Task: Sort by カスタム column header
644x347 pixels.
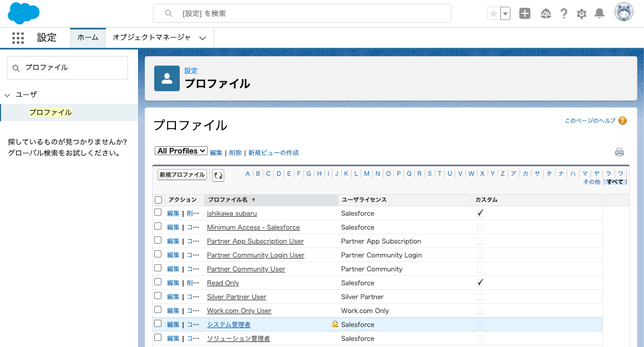Action: (486, 200)
